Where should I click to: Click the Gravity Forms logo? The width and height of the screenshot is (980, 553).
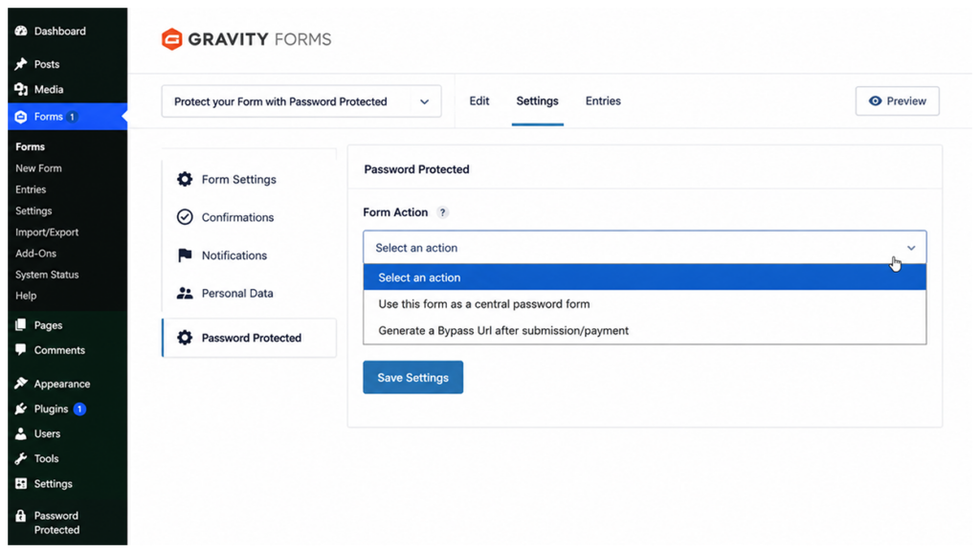tap(246, 39)
